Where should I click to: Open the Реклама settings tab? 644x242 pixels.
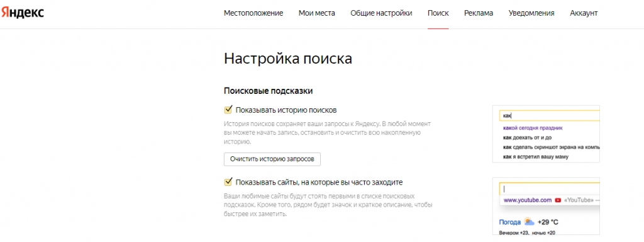(x=479, y=13)
